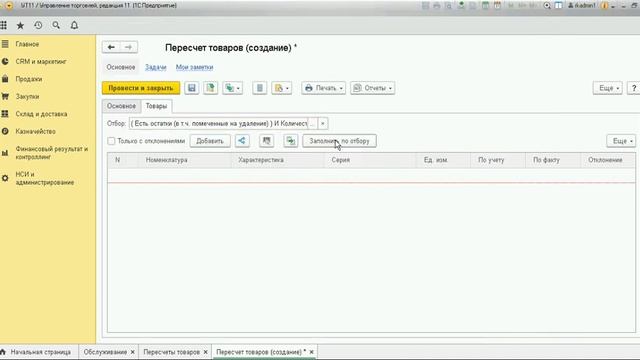Screen dimensions: 640x360
Task: Open the attached files dropdown icon
Action: (x=282, y=88)
